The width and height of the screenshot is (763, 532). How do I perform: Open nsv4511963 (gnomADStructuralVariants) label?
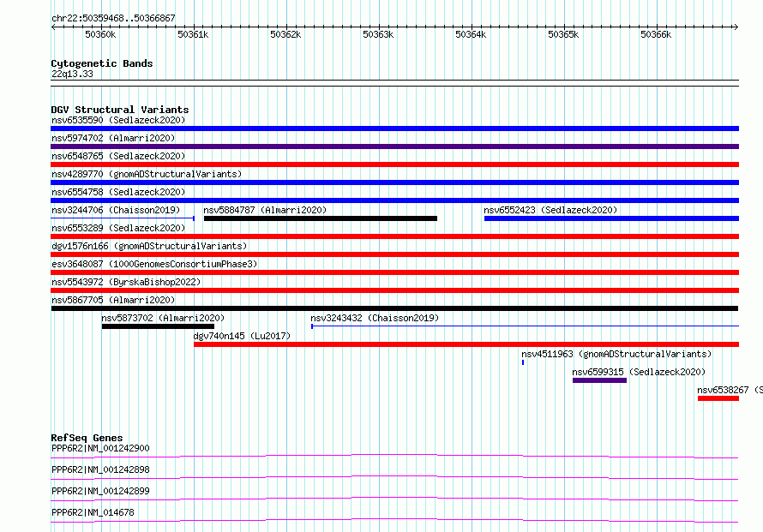(616, 354)
